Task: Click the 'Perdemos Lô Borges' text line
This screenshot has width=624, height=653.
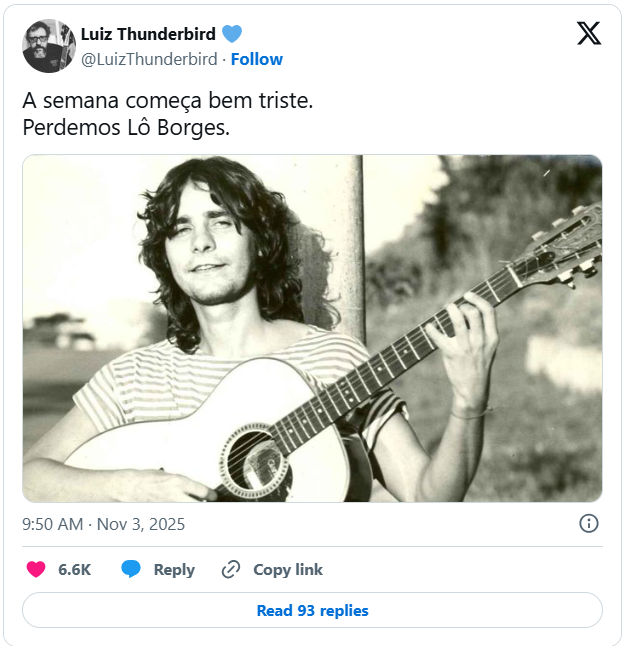Action: click(126, 128)
